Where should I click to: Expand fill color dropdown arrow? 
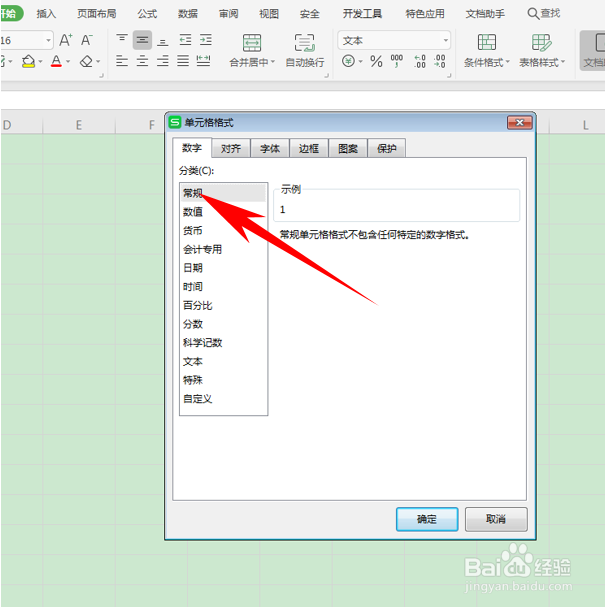pyautogui.click(x=40, y=61)
